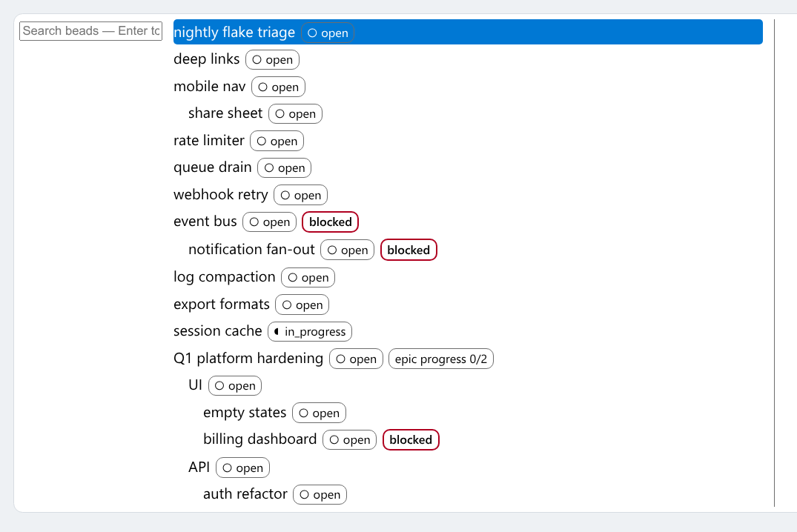Image resolution: width=797 pixels, height=532 pixels.
Task: Click the in_progress badge on session cache
Action: coord(310,332)
